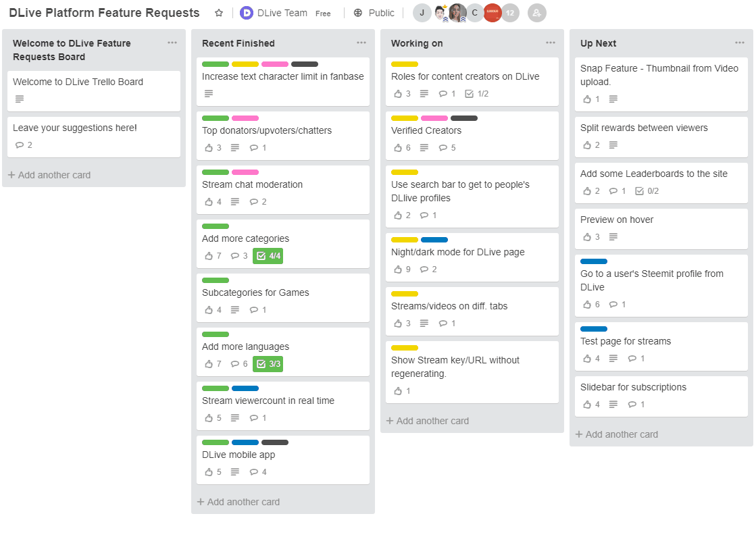The image size is (756, 539).
Task: Select the Up Next list title
Action: pyautogui.click(x=598, y=43)
